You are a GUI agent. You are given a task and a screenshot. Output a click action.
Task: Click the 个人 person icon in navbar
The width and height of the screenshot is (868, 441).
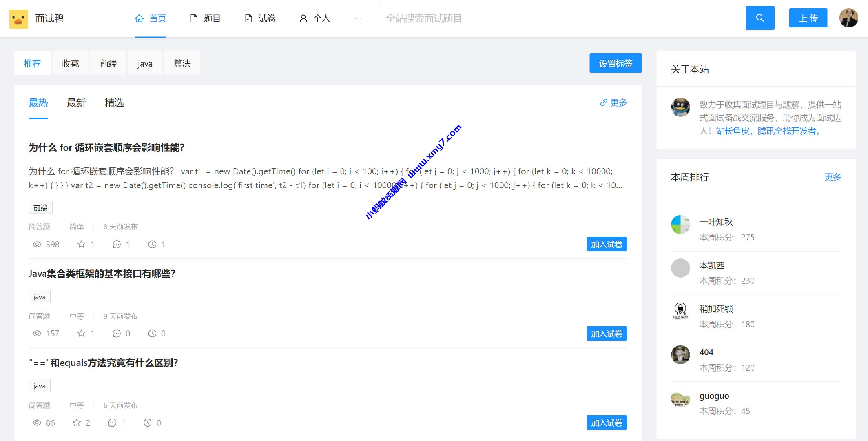(303, 18)
